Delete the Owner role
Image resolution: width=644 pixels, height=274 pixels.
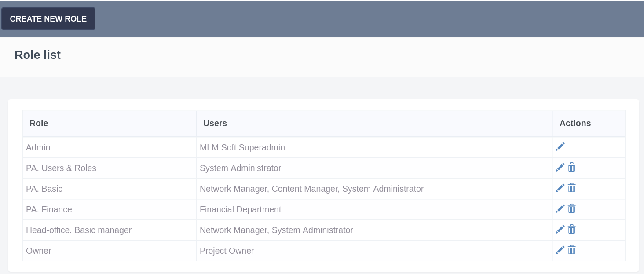click(572, 250)
